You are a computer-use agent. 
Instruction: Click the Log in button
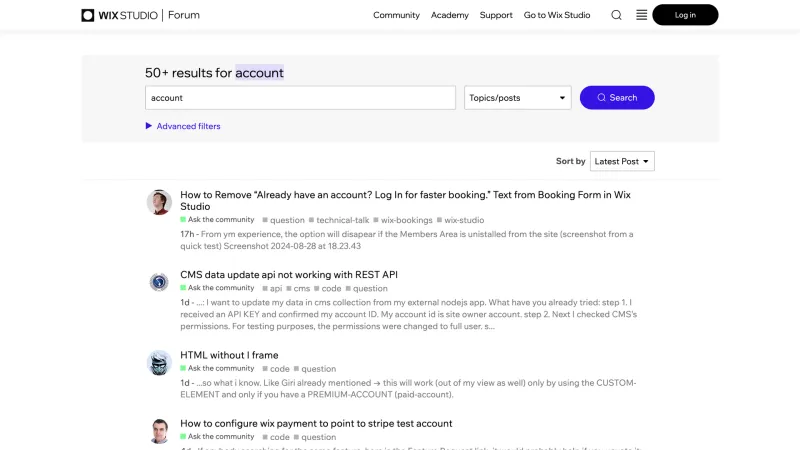pos(685,15)
